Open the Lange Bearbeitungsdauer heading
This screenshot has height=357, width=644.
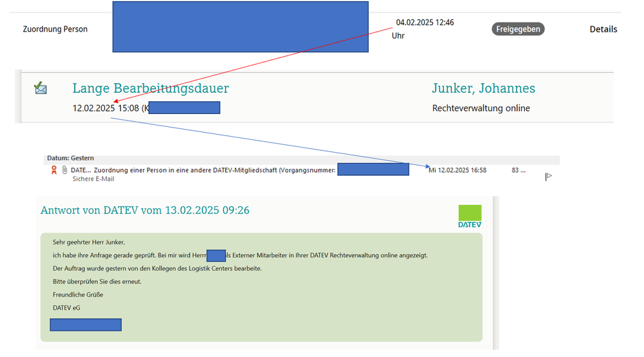(x=151, y=88)
